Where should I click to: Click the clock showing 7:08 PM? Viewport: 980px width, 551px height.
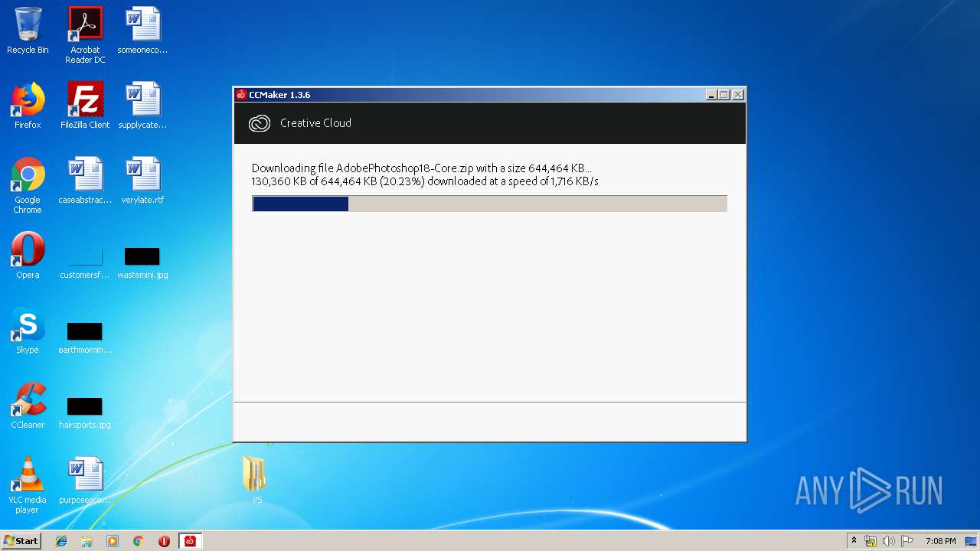point(940,541)
